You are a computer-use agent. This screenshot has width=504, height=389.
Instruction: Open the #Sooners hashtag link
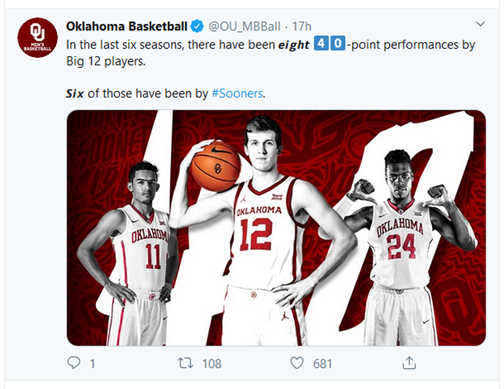tap(237, 94)
